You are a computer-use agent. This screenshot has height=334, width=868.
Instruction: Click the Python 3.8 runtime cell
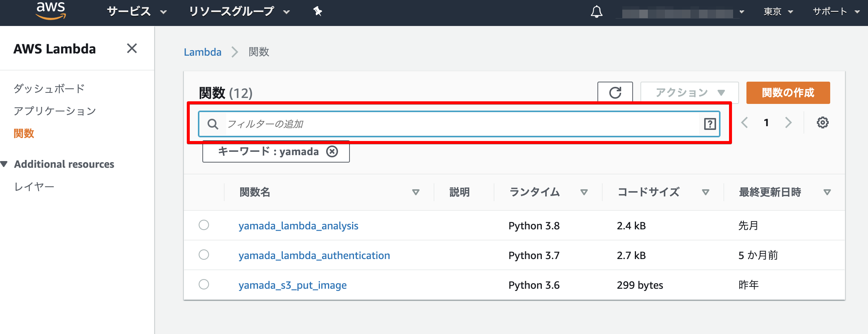[x=534, y=226]
